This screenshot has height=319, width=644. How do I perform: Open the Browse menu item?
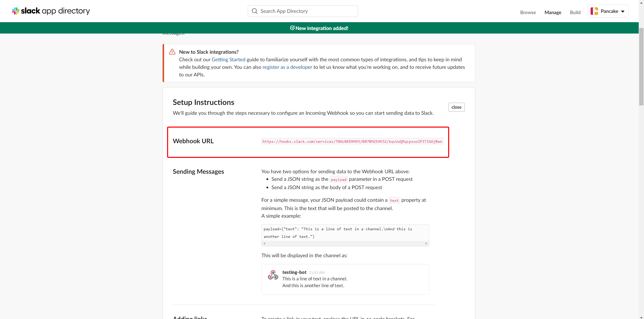(528, 12)
